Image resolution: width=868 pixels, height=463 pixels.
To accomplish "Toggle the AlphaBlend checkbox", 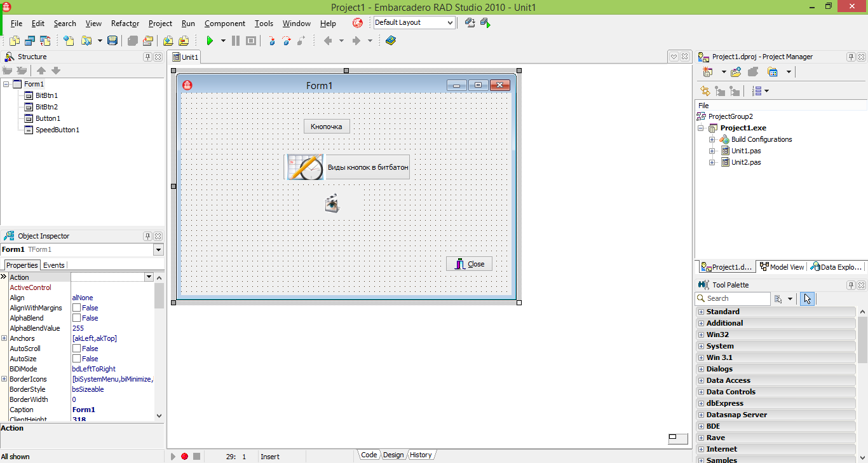I will (76, 318).
